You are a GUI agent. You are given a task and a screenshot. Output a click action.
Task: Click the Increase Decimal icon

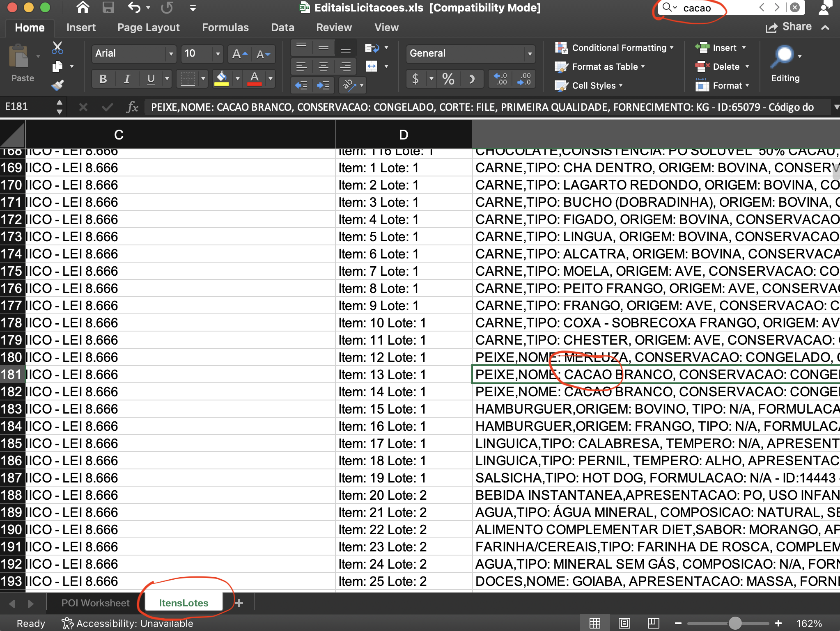[x=500, y=78]
